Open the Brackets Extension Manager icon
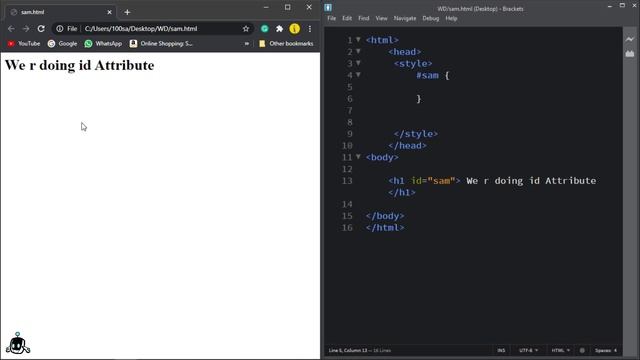 click(630, 53)
